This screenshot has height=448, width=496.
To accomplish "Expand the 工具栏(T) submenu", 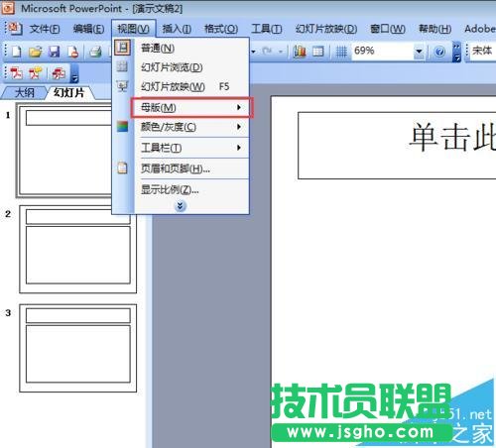I will point(191,148).
